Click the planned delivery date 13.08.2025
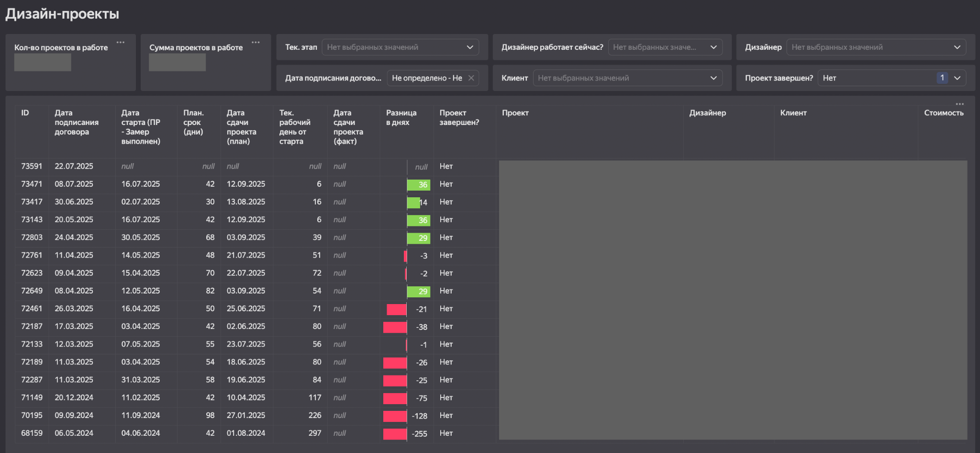This screenshot has width=980, height=453. [x=246, y=202]
